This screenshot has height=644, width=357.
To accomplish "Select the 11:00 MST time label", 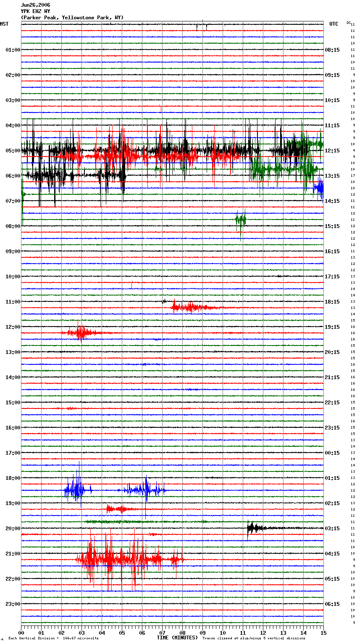I will point(13,301).
